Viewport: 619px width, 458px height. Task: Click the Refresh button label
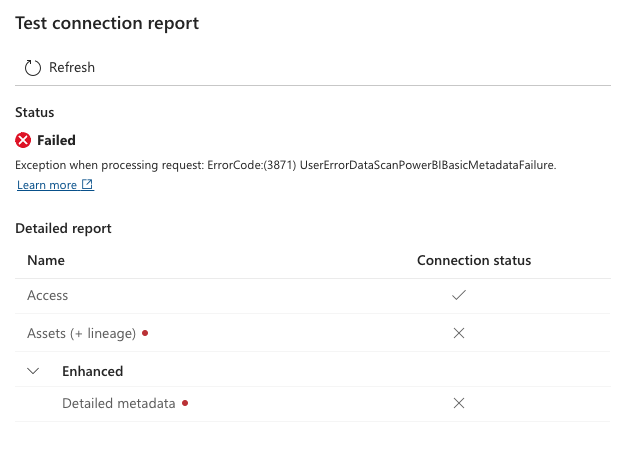click(x=72, y=68)
